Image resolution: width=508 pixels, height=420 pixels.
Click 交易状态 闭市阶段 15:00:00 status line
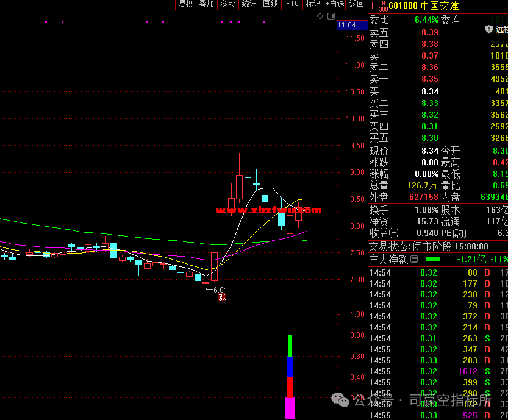tap(429, 247)
